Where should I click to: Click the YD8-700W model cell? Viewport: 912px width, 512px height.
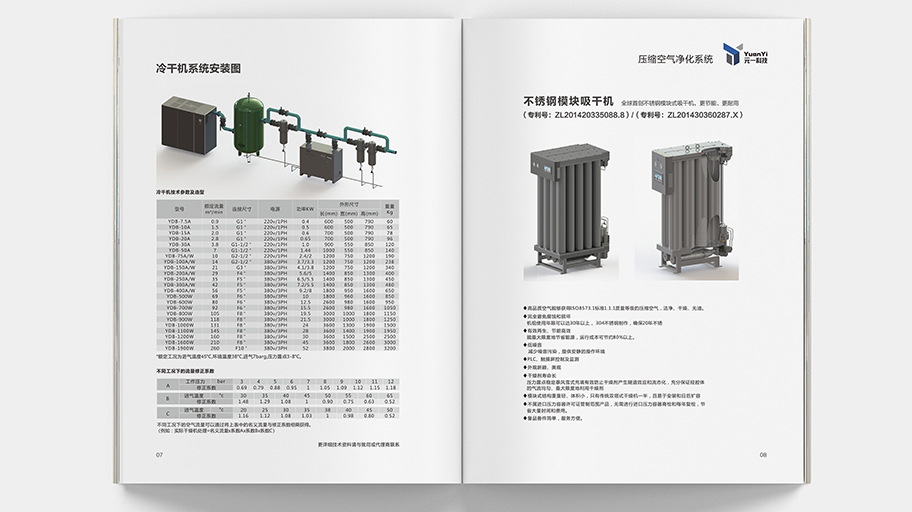pyautogui.click(x=179, y=308)
